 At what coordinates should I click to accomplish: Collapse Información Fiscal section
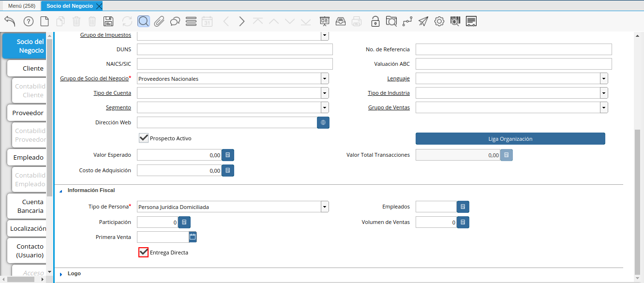61,191
